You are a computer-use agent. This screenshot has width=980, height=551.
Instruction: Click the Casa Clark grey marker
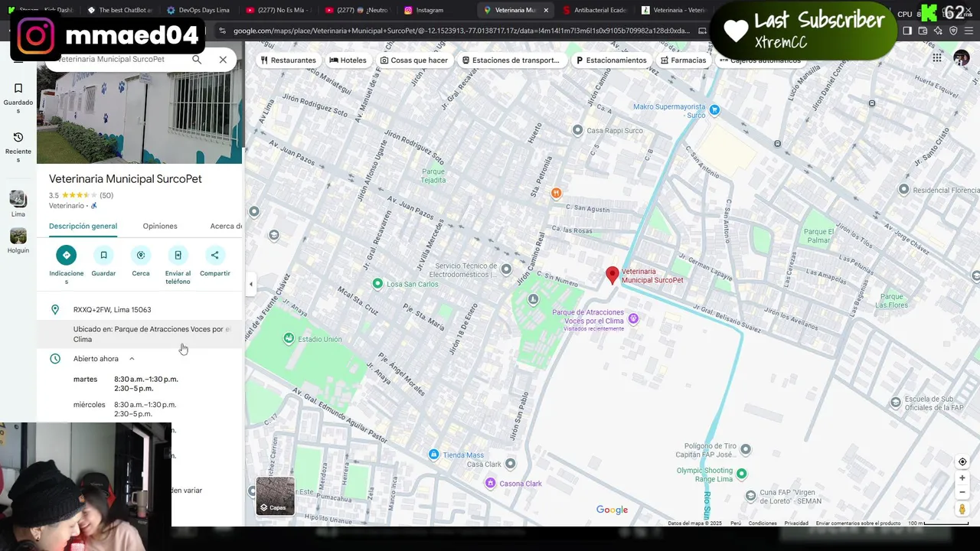click(511, 464)
